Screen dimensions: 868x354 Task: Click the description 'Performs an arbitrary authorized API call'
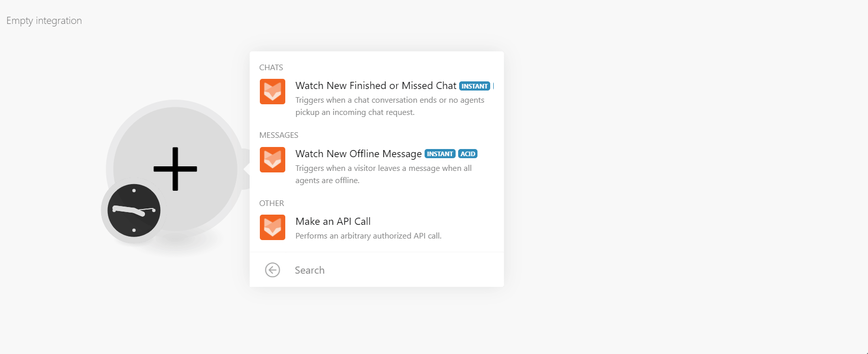click(x=368, y=236)
